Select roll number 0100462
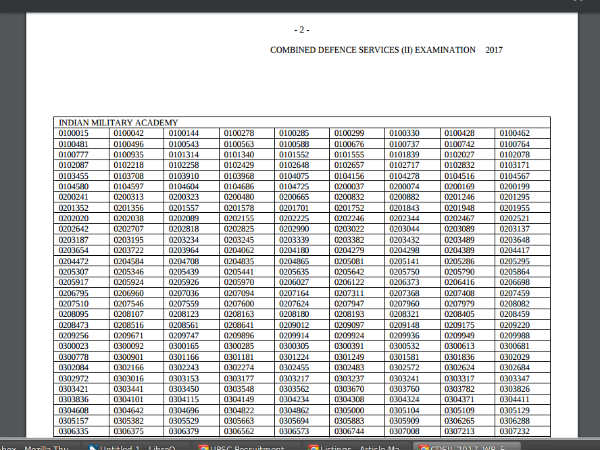Viewport: 600px width, 450px height. (515, 133)
